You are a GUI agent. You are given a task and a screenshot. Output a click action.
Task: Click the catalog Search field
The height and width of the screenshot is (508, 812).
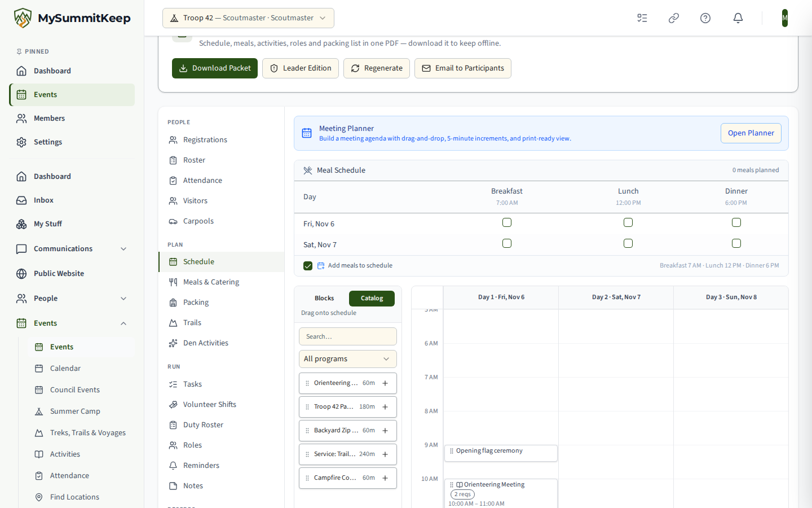[x=348, y=336]
